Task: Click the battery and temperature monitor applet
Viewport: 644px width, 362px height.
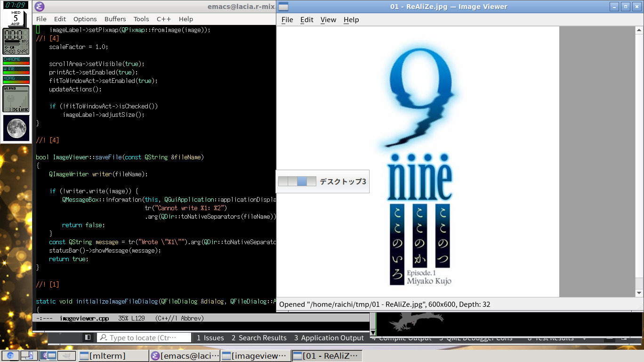Action: [16, 41]
